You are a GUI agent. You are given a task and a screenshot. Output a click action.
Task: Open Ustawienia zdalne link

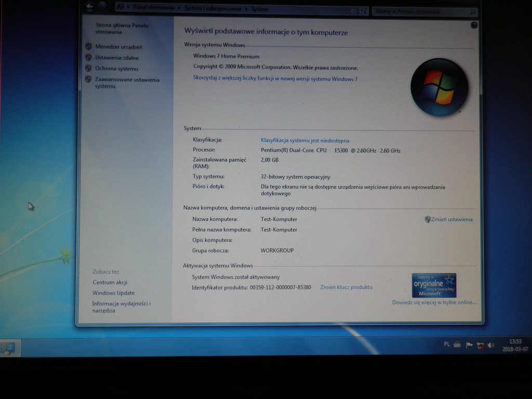click(x=117, y=58)
